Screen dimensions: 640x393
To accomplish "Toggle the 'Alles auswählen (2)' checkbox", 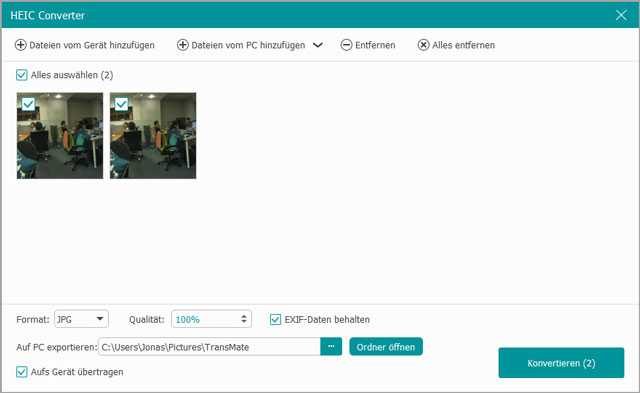I will click(x=22, y=75).
